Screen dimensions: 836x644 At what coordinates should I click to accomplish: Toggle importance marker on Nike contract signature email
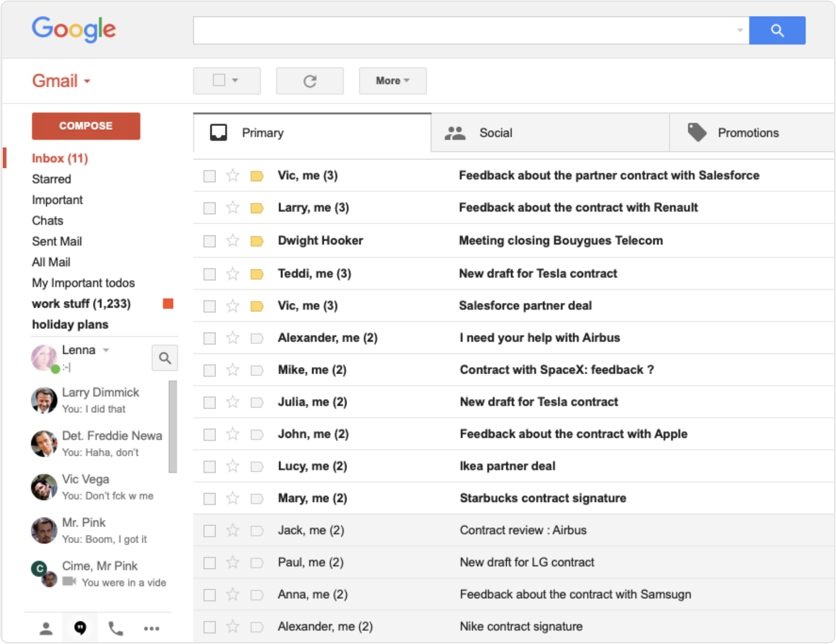pyautogui.click(x=257, y=627)
